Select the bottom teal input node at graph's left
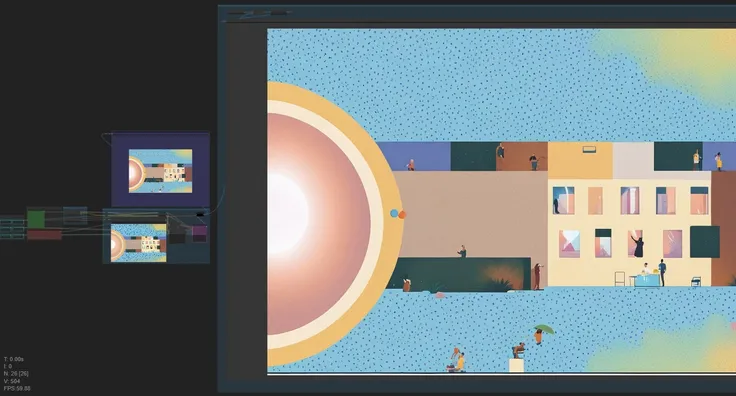The width and height of the screenshot is (736, 396). [x=12, y=236]
